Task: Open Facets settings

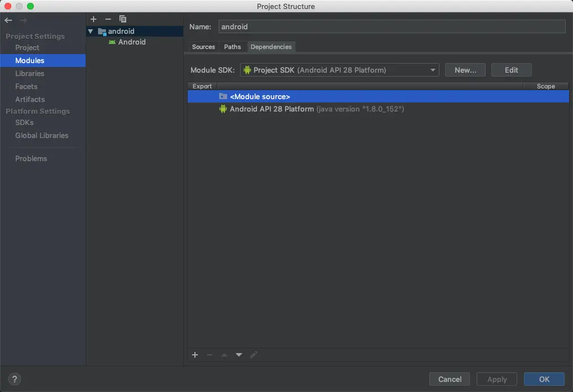Action: click(26, 87)
